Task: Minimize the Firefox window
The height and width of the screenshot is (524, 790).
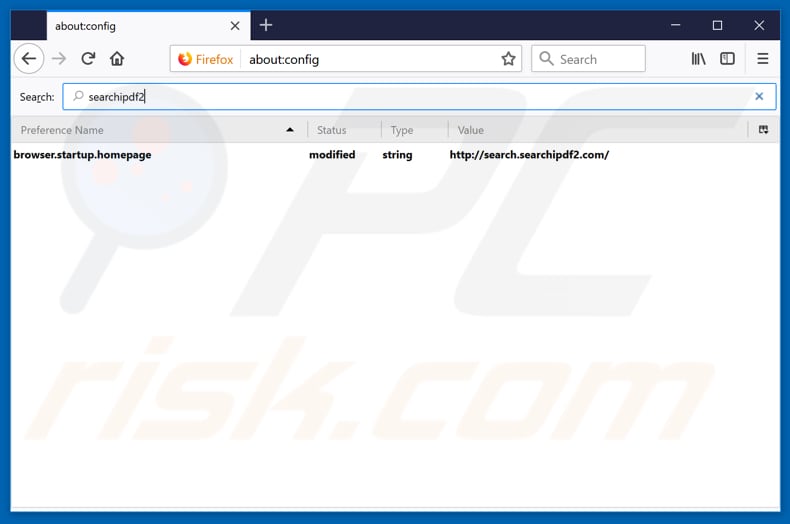Action: (675, 25)
